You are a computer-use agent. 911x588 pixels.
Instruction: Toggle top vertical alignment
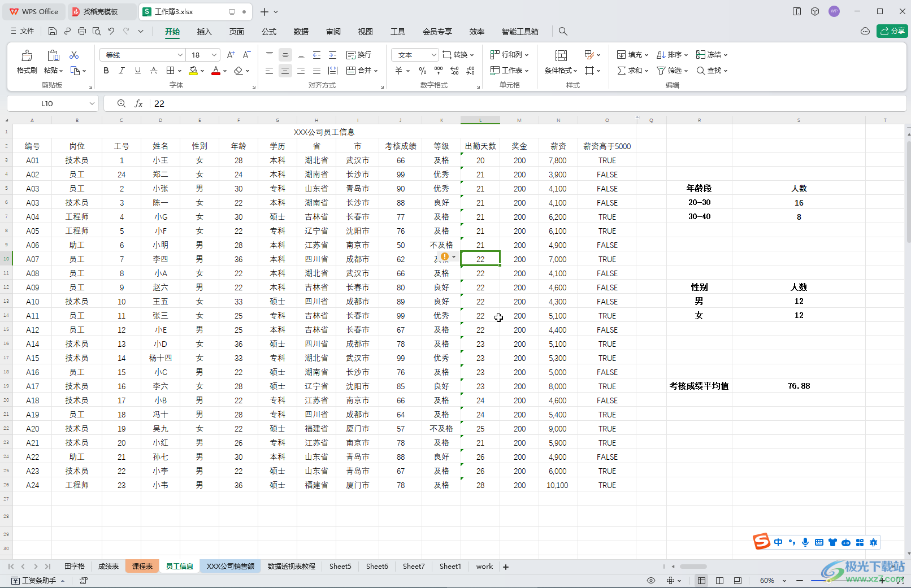tap(270, 55)
